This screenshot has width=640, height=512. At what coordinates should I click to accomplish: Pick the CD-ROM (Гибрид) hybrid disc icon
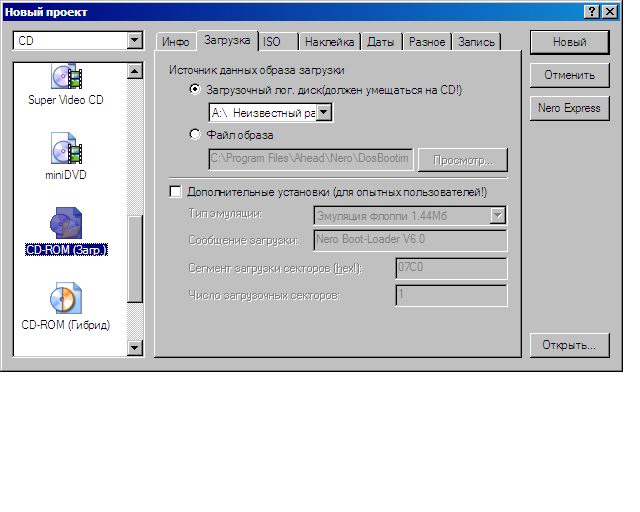click(x=66, y=299)
